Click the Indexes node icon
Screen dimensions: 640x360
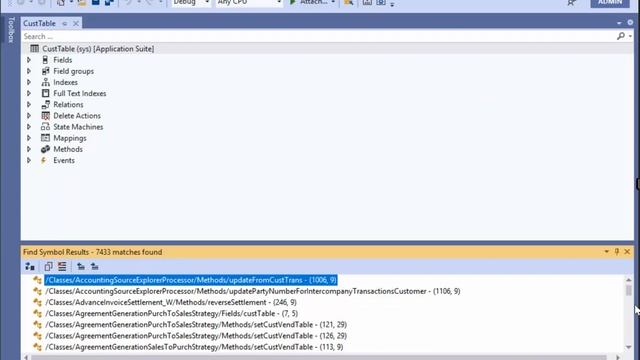45,82
